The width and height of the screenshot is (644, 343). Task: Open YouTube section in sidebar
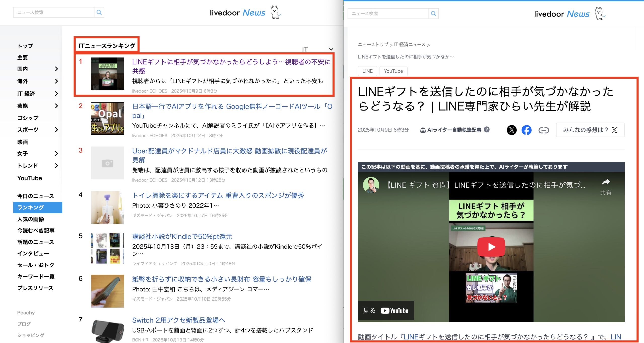(x=30, y=178)
